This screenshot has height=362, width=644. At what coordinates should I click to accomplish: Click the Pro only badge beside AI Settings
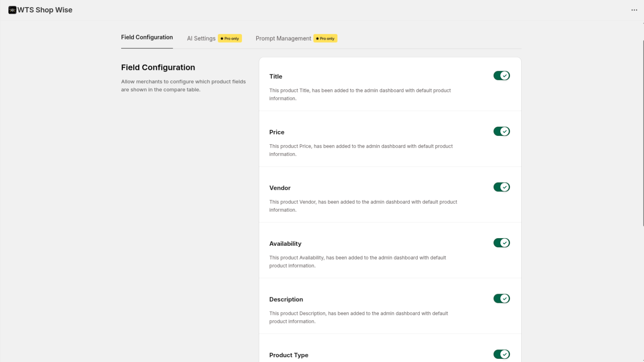[230, 38]
